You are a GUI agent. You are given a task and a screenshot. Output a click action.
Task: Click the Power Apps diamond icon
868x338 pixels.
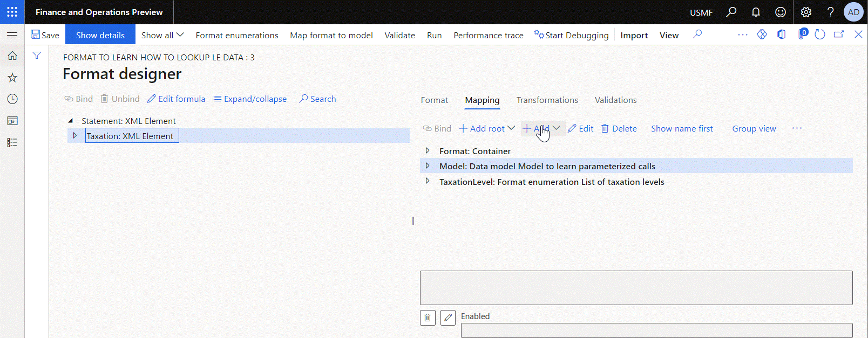coord(762,35)
